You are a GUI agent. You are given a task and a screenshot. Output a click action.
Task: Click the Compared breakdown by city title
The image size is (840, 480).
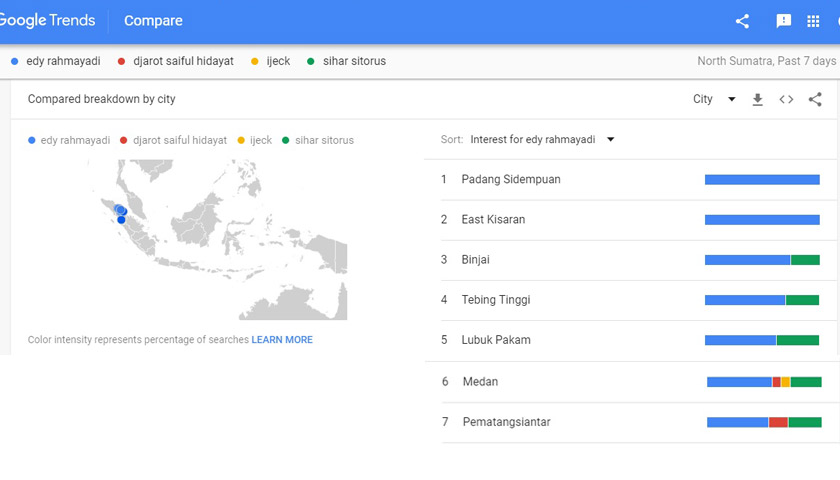[x=102, y=99]
